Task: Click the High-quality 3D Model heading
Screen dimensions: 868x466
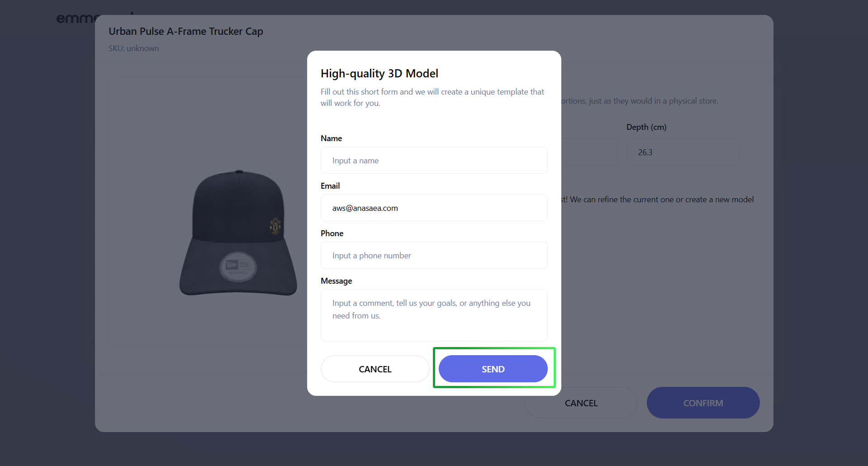Action: point(379,74)
